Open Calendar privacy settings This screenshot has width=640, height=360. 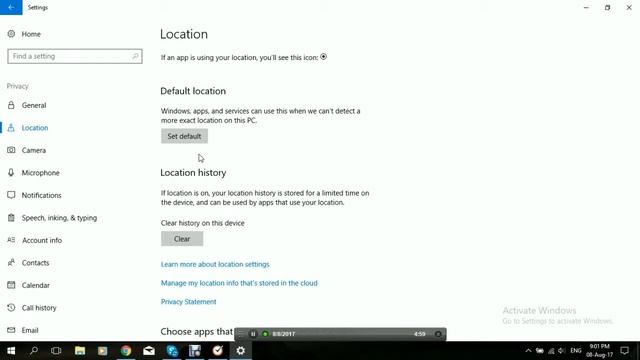click(x=36, y=285)
